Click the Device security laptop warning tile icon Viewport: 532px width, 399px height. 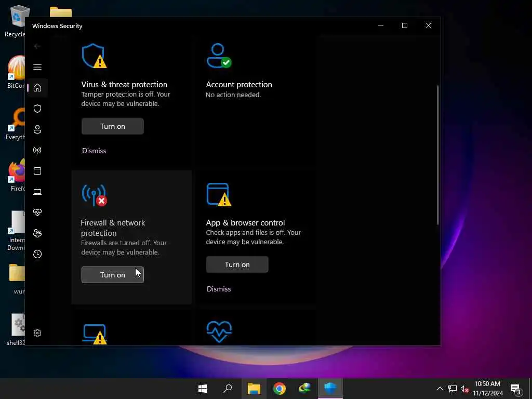(95, 334)
